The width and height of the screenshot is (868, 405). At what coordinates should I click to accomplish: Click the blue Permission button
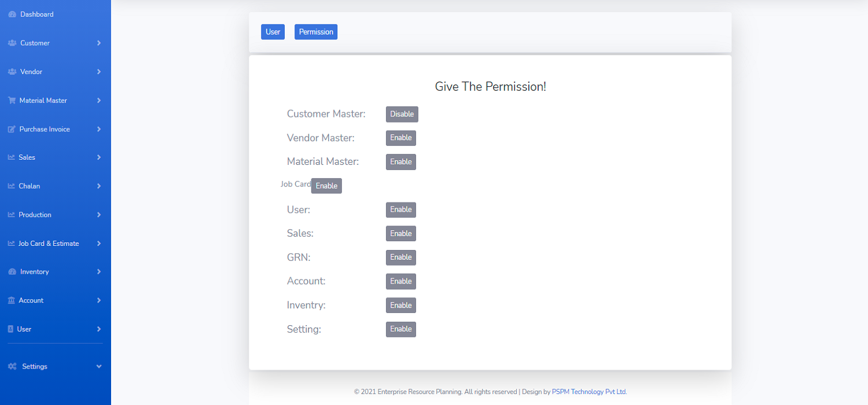click(x=316, y=32)
